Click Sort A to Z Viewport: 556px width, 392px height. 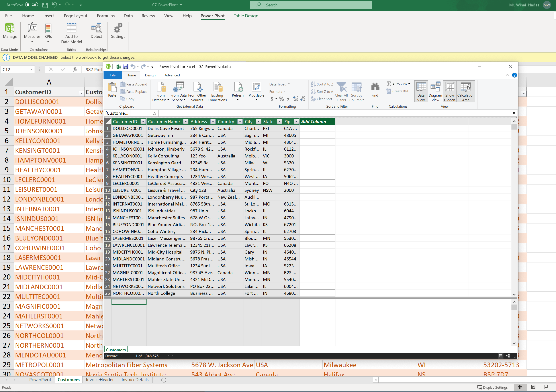click(322, 84)
